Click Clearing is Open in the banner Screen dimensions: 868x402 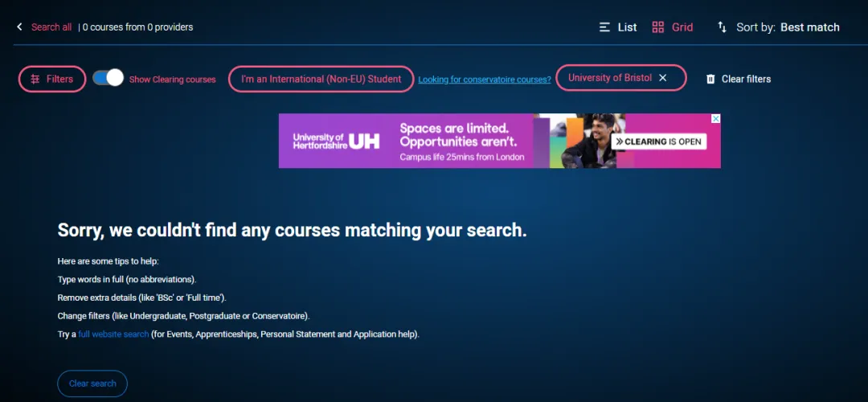(x=658, y=142)
